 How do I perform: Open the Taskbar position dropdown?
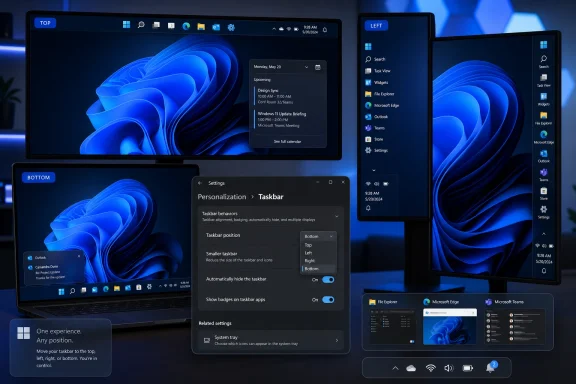[x=318, y=236]
